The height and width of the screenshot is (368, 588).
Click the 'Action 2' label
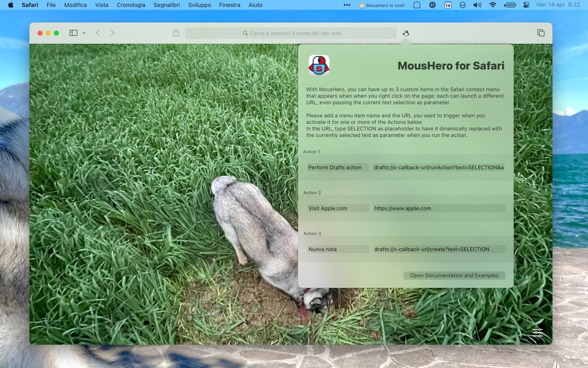312,193
